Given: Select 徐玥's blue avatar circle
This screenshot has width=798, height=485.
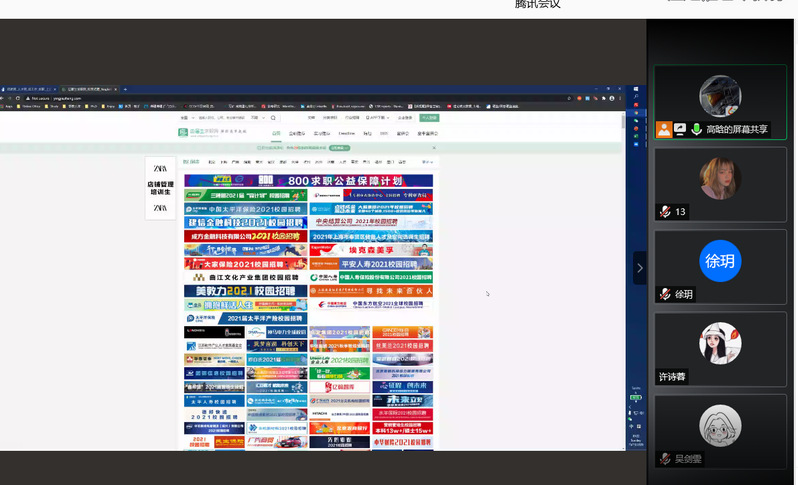Looking at the screenshot, I should pos(720,261).
